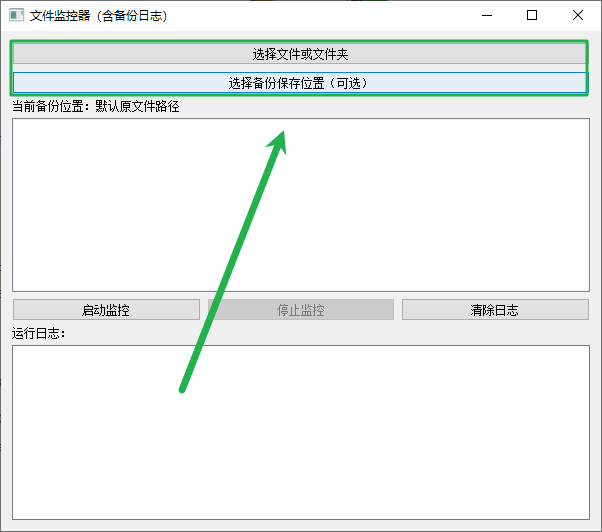
Task: Close the 文件监控器 window
Action: (578, 16)
